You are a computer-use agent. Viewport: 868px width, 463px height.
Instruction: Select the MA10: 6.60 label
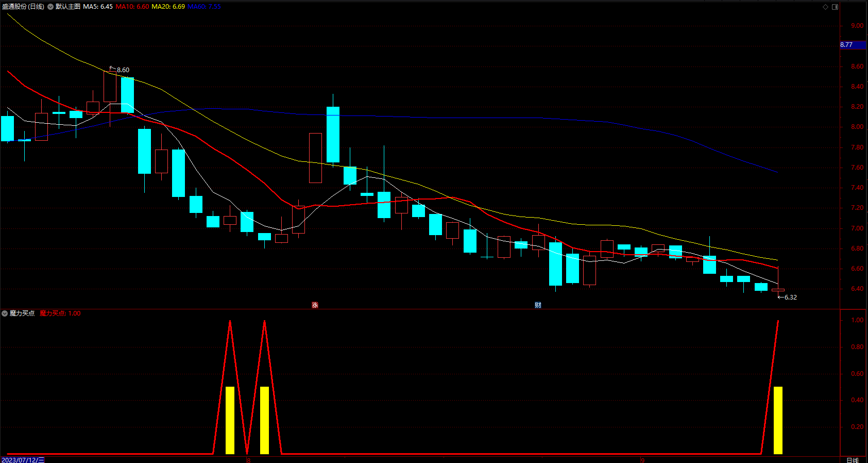pyautogui.click(x=132, y=7)
